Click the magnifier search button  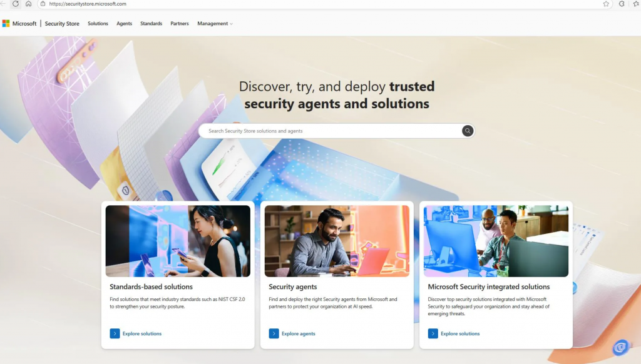tap(467, 131)
